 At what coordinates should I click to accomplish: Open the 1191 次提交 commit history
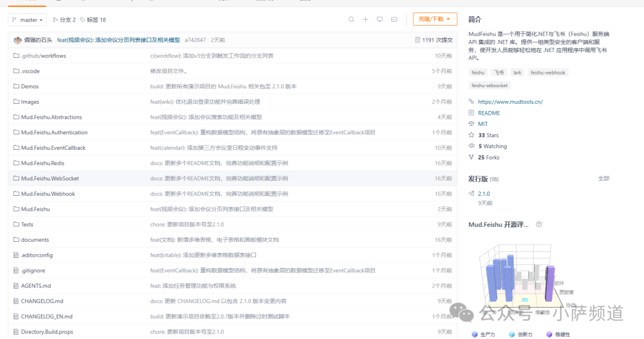[x=434, y=40]
